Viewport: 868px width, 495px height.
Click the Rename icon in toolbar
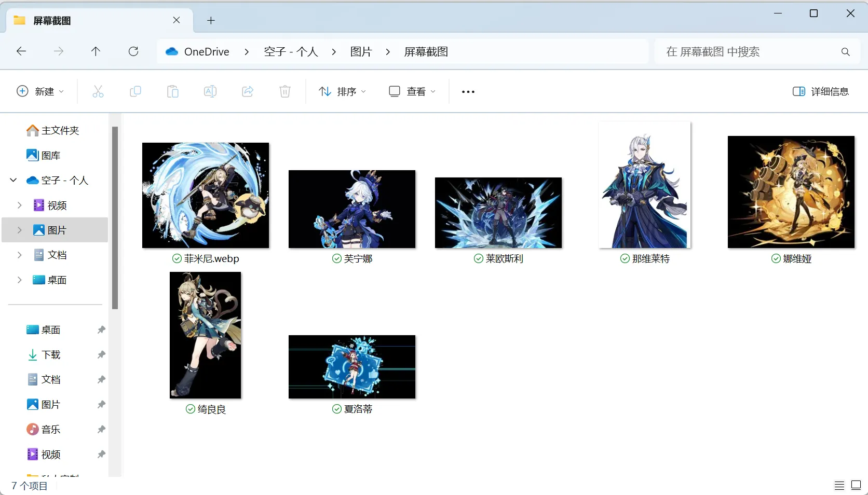point(210,92)
